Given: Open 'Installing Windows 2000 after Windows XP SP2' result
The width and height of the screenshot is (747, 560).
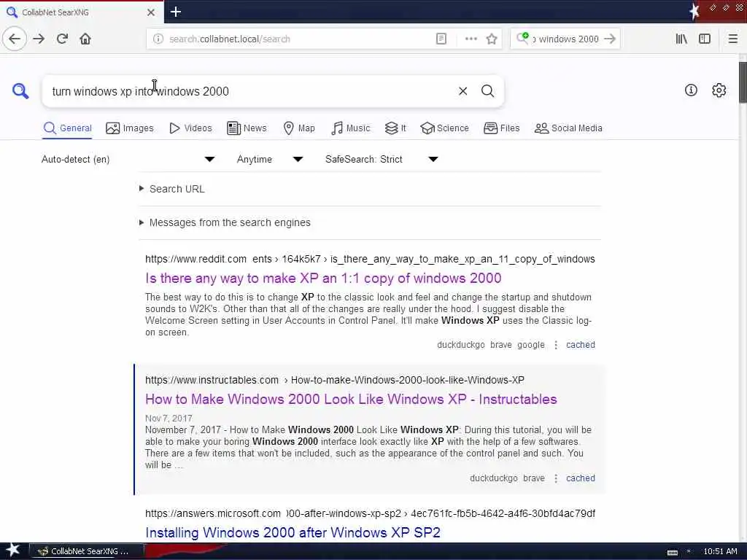Looking at the screenshot, I should pyautogui.click(x=293, y=532).
